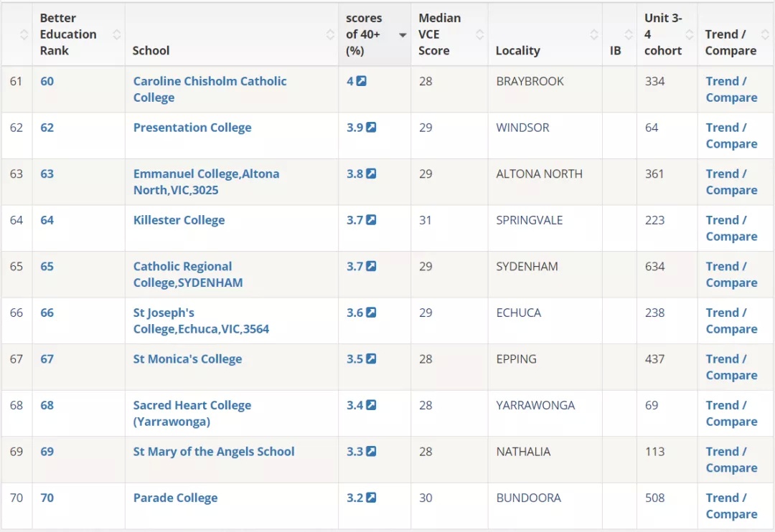The image size is (775, 532).
Task: Open external link icon beside score 3.6
Action: [x=371, y=313]
